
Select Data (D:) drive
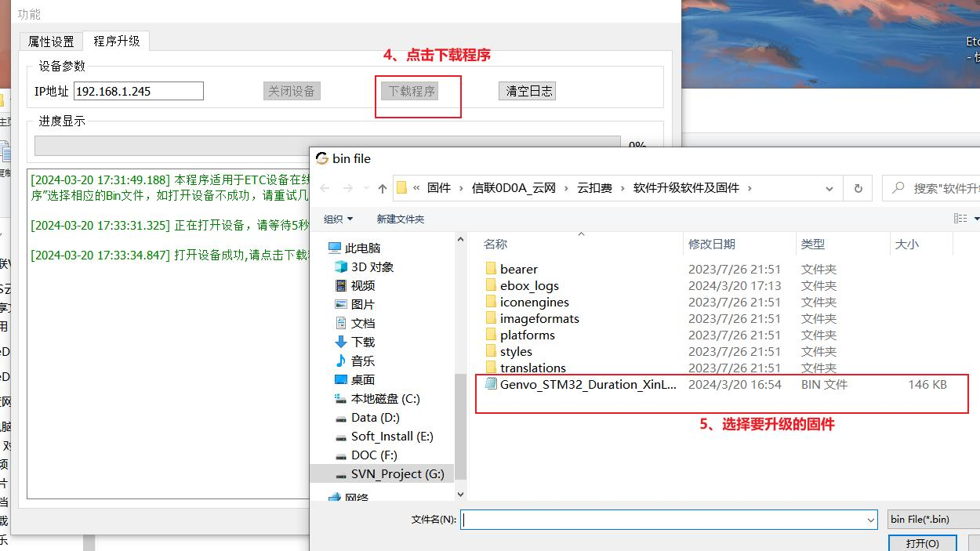coord(375,417)
